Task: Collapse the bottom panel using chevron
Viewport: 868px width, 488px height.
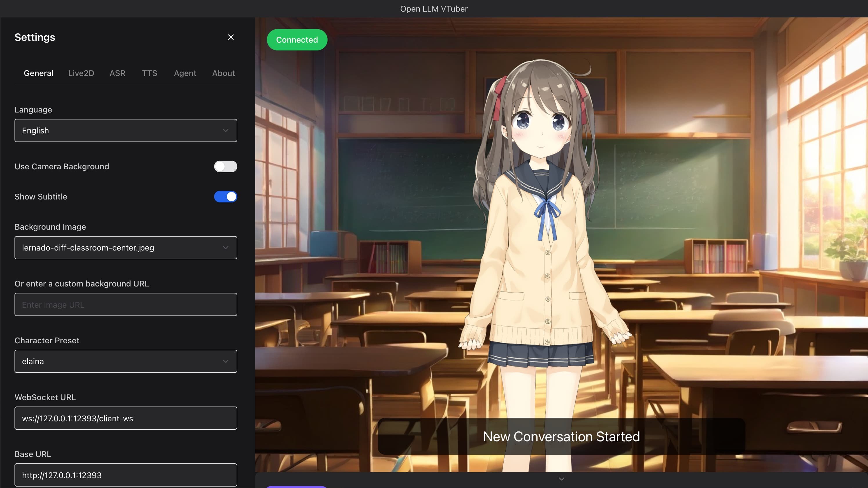Action: pos(561,479)
